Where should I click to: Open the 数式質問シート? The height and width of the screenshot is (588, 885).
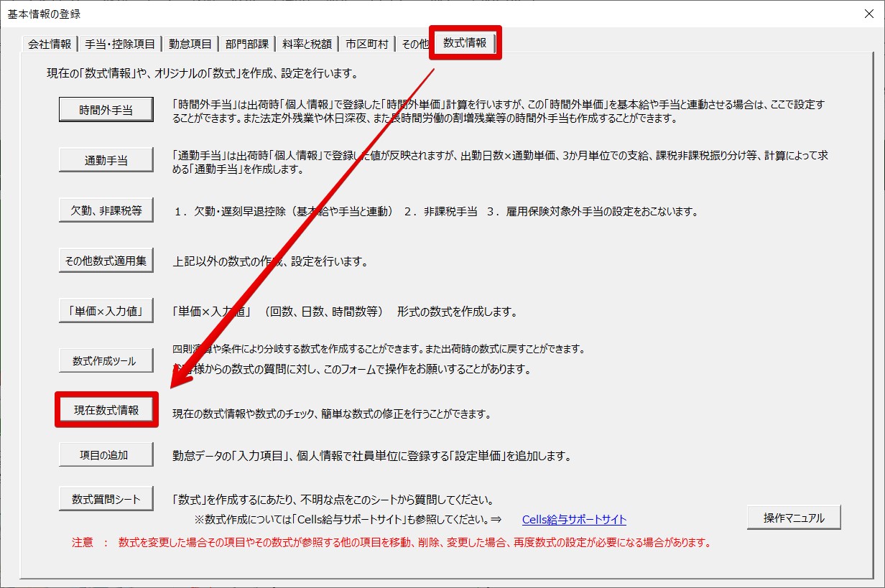click(x=106, y=499)
